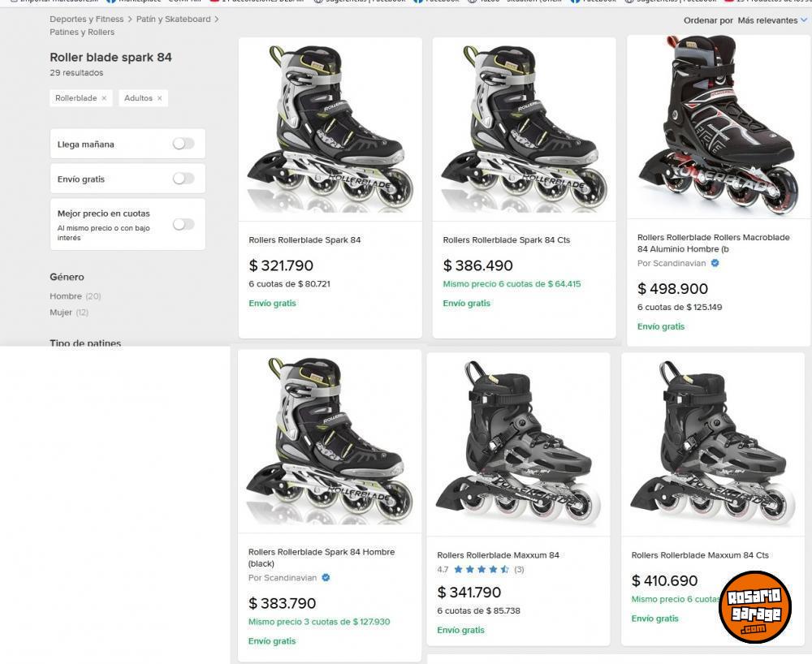Open Deportes y Fitness breadcrumb

click(x=87, y=19)
